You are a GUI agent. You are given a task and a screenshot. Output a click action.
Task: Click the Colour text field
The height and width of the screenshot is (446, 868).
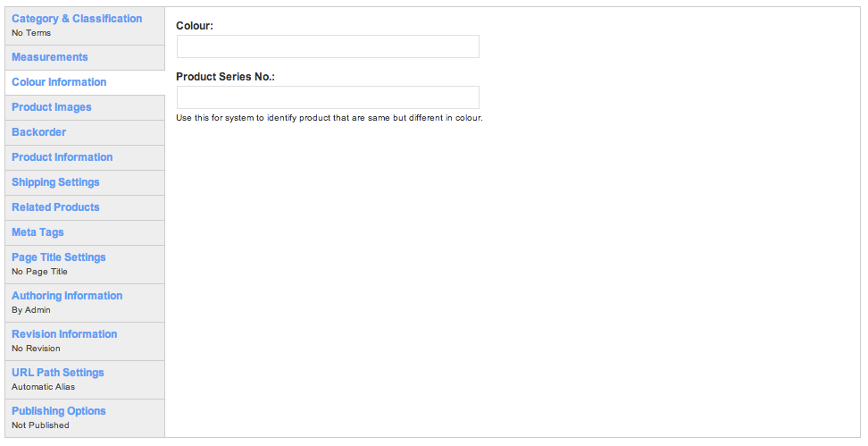328,46
